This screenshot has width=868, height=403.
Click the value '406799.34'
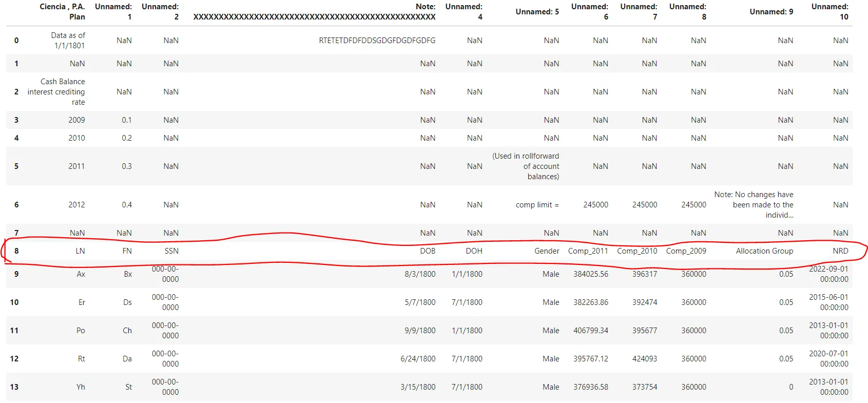pyautogui.click(x=591, y=331)
